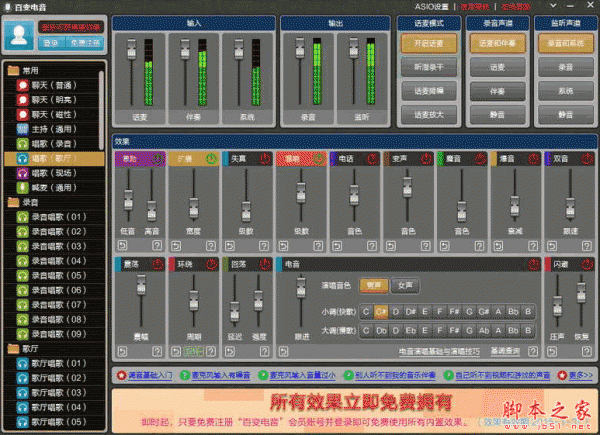Toggle the 失真 effect power button

tap(265, 159)
